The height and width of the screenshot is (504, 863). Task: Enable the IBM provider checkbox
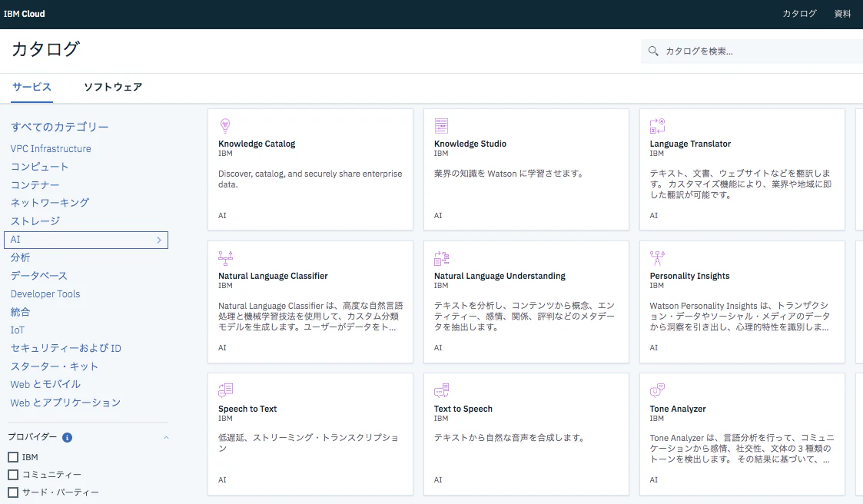pyautogui.click(x=13, y=457)
